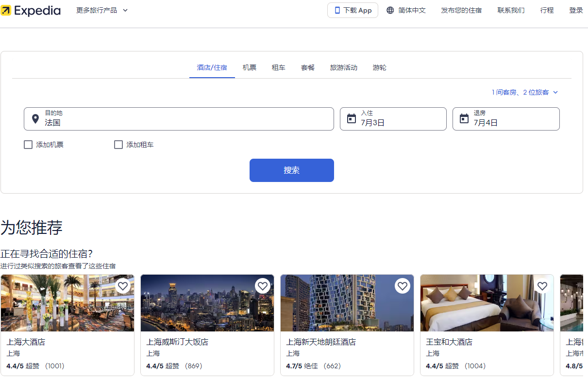Open language selector 简体中文
Screen dimensions: 588x379
tap(406, 10)
